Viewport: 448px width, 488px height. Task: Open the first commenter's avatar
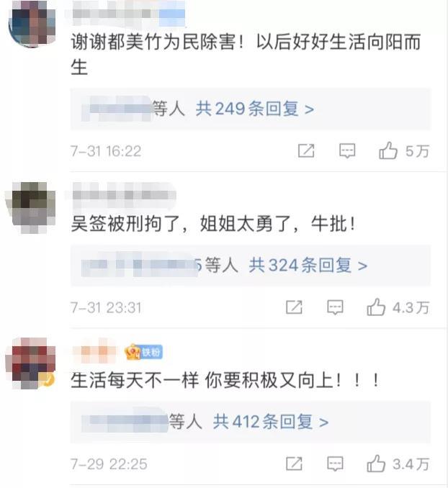tap(31, 24)
